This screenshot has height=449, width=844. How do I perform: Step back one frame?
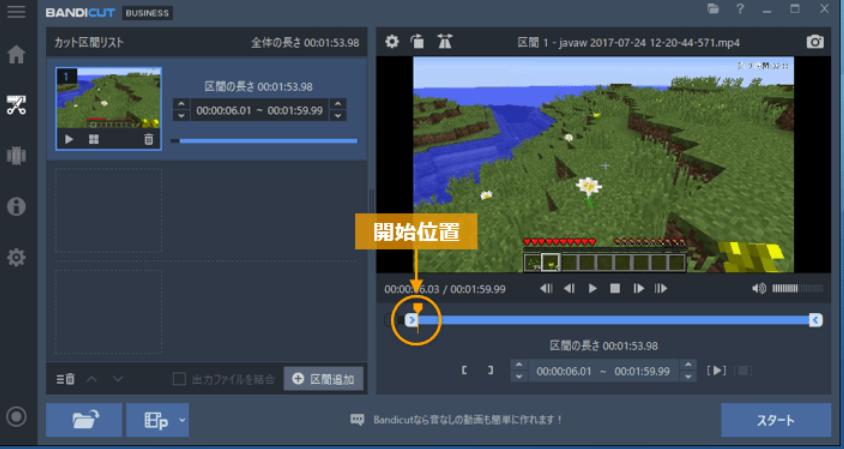(569, 289)
